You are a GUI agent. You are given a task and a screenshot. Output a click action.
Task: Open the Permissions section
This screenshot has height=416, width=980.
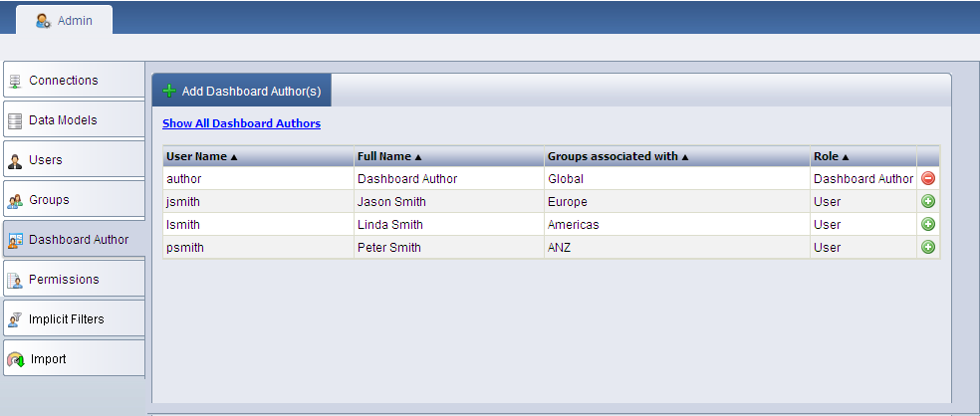[64, 280]
